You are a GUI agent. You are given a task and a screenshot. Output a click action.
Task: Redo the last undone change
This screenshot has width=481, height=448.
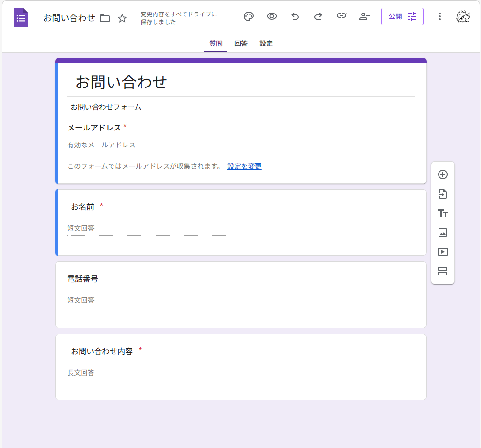click(x=318, y=16)
